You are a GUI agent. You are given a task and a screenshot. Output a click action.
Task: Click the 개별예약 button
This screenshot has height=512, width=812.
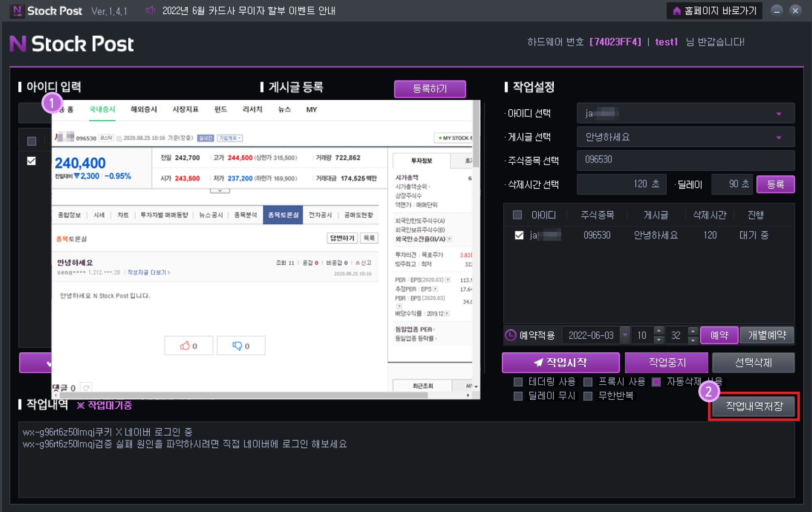(x=767, y=335)
